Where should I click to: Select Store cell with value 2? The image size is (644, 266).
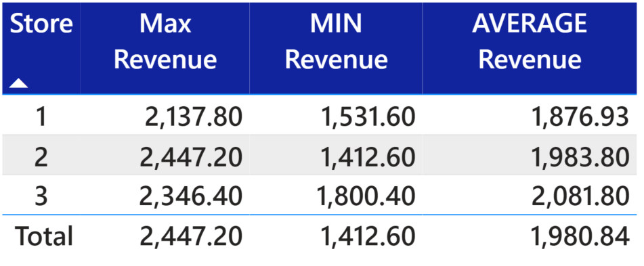(x=41, y=156)
